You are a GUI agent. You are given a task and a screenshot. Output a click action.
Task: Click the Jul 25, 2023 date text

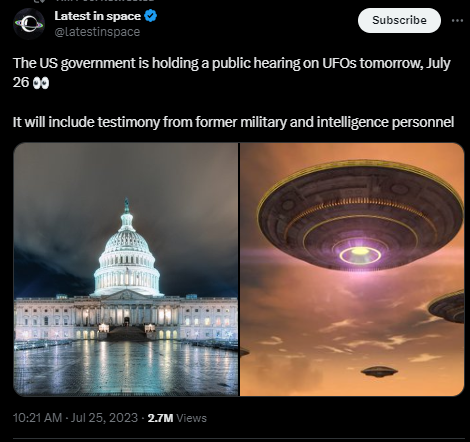coord(104,418)
